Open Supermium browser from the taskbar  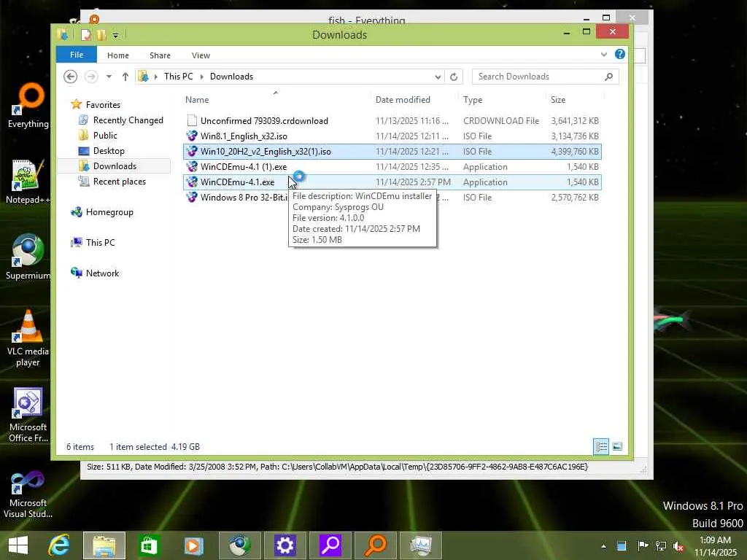coord(239,545)
